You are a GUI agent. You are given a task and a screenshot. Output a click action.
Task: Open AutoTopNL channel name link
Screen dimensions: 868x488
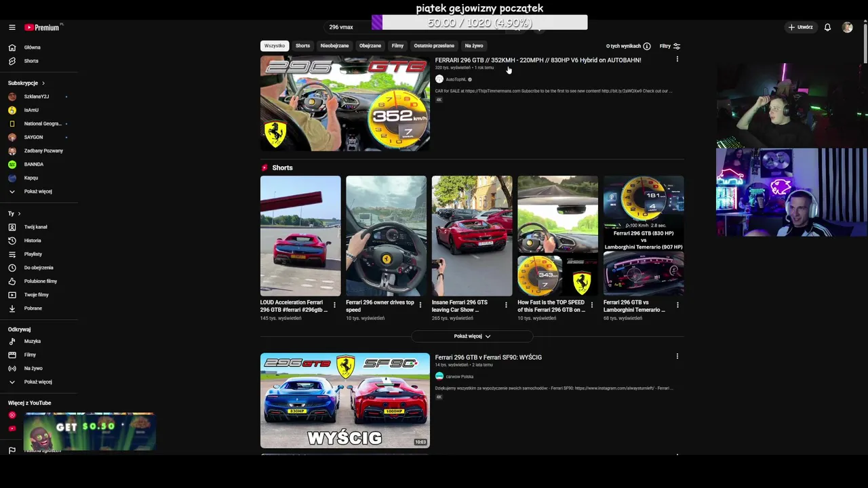(x=456, y=79)
